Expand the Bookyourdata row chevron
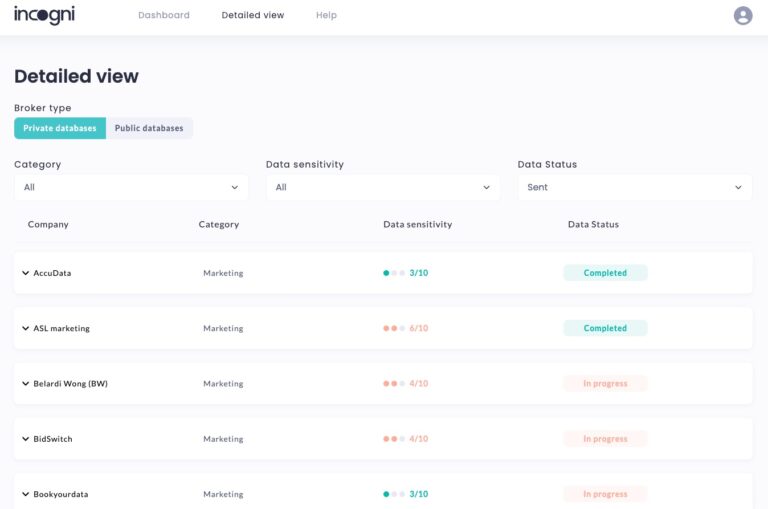Image resolution: width=768 pixels, height=509 pixels. coord(26,494)
